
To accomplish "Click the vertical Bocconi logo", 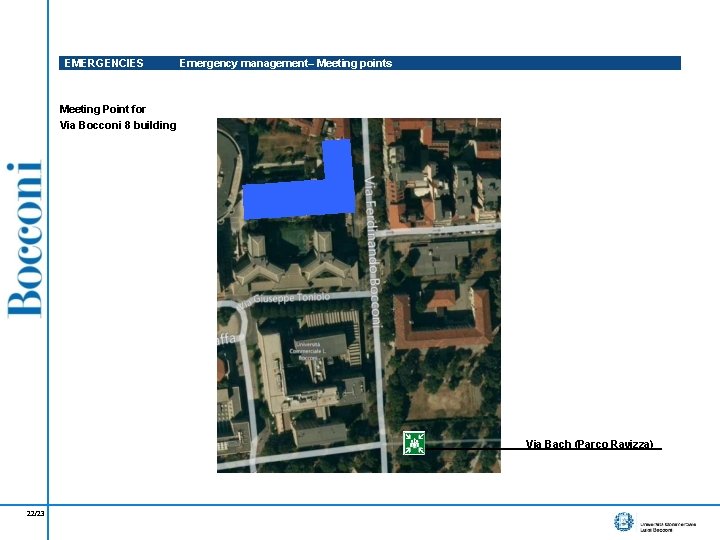I will pos(24,239).
